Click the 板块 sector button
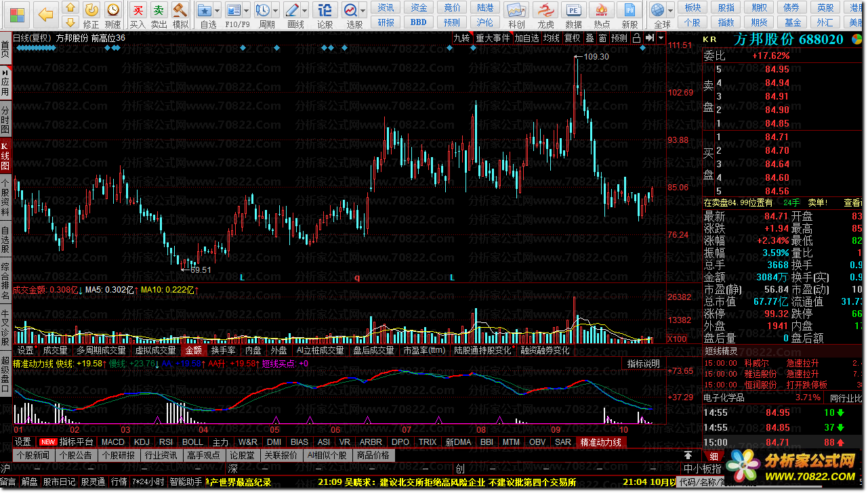The height and width of the screenshot is (493, 868). (x=693, y=7)
